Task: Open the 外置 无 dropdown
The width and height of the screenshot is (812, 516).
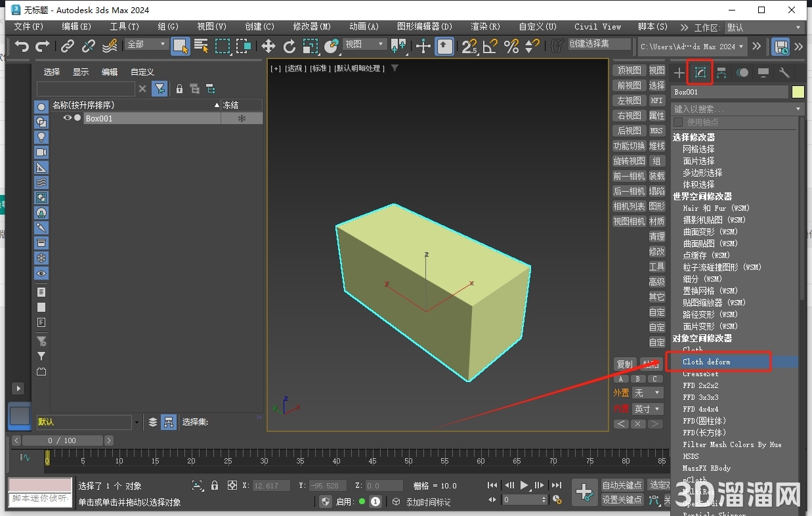Action: tap(648, 393)
